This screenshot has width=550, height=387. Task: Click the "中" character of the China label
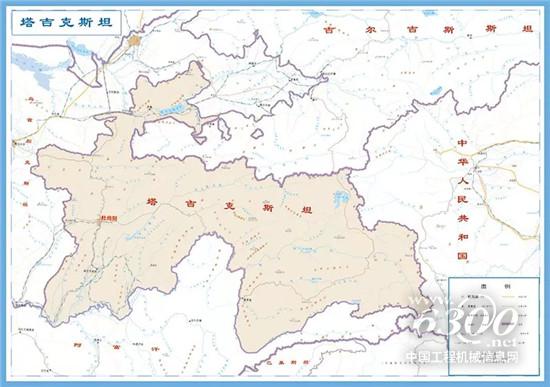(462, 143)
